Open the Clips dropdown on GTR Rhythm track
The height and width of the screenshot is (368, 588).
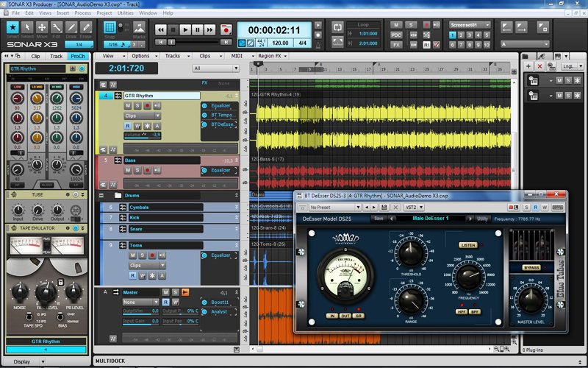click(143, 116)
